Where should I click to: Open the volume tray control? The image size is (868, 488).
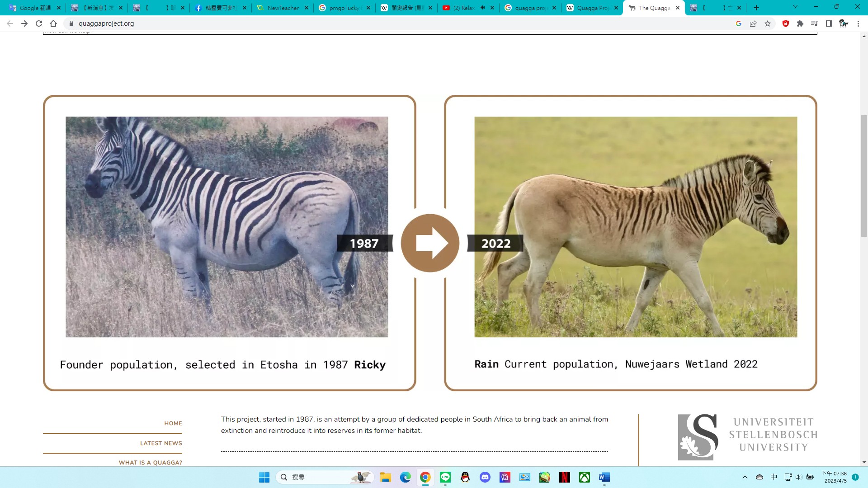(x=798, y=477)
